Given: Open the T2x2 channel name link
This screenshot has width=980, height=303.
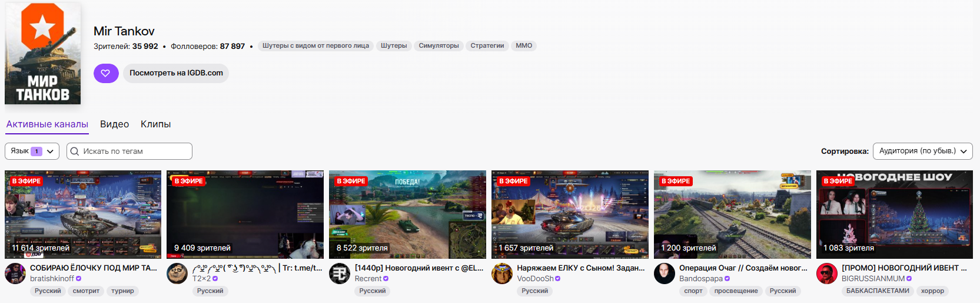Looking at the screenshot, I should click(x=201, y=278).
